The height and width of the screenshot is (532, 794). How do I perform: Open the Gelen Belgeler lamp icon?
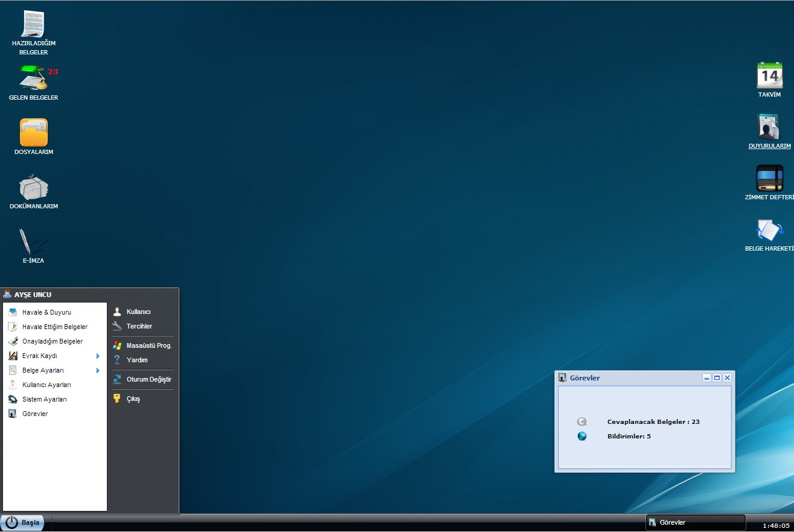coord(33,78)
